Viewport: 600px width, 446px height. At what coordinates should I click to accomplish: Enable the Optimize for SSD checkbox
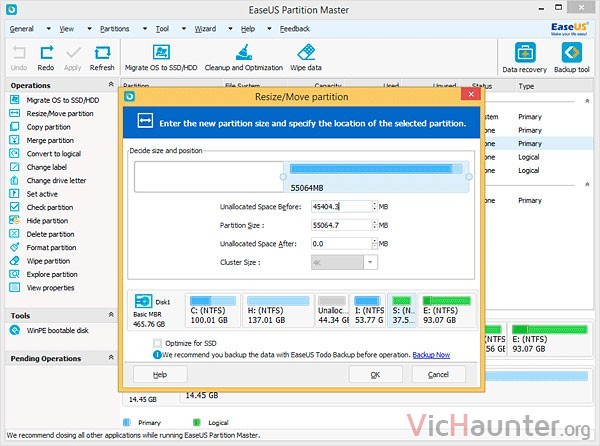point(157,343)
